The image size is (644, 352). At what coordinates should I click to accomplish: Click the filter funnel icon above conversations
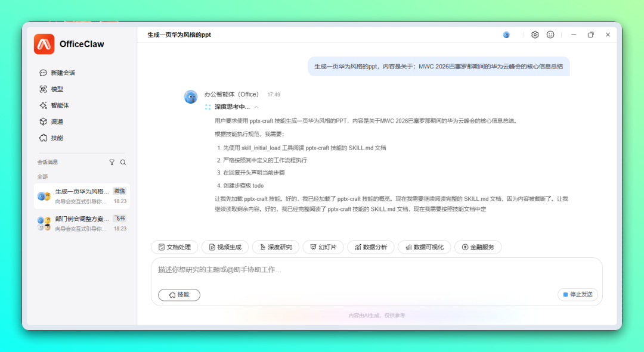tap(112, 162)
